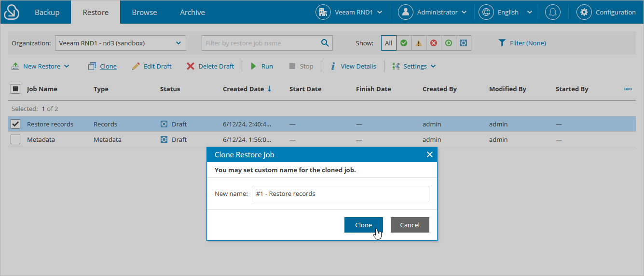644x276 pixels.
Task: Uncheck the Restore records row checkbox
Action: pyautogui.click(x=15, y=124)
